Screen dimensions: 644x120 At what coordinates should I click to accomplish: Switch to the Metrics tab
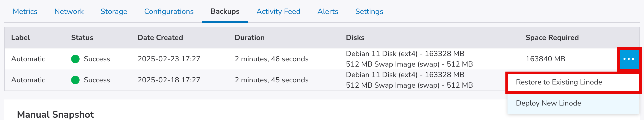[x=25, y=12]
